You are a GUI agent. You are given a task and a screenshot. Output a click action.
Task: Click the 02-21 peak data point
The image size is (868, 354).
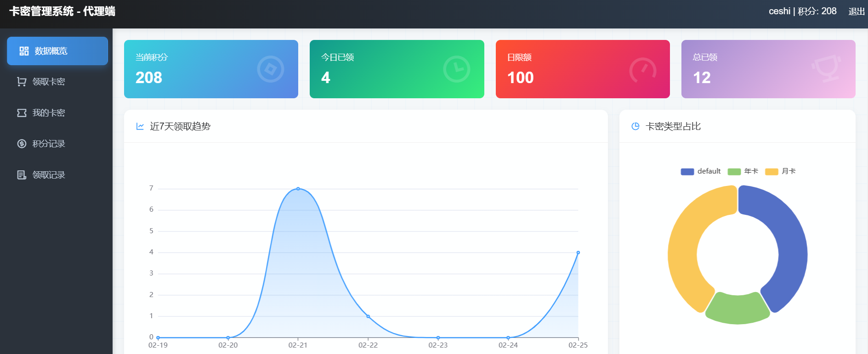[x=298, y=189]
